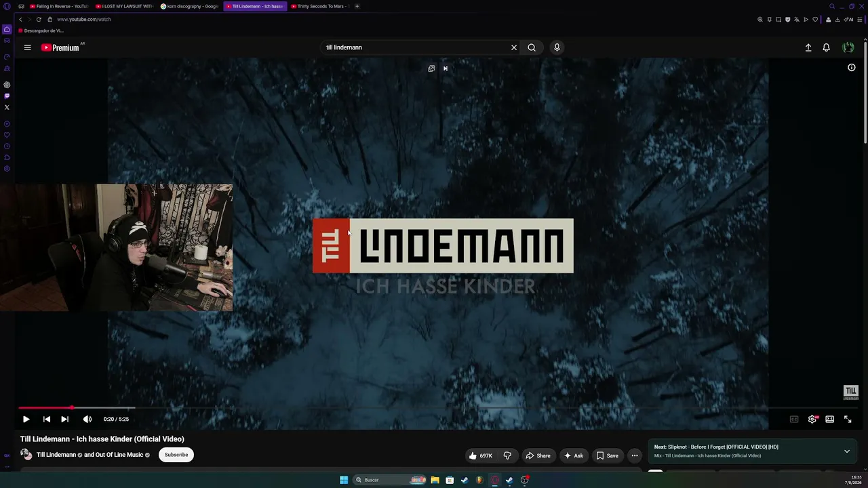This screenshot has width=868, height=488.
Task: Save the video to a playlist
Action: click(x=608, y=455)
